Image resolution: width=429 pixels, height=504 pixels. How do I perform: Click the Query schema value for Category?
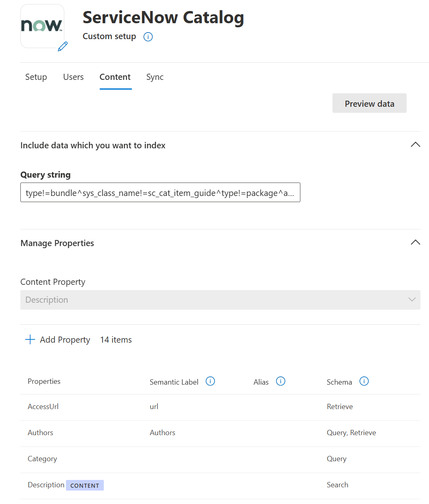tap(337, 459)
